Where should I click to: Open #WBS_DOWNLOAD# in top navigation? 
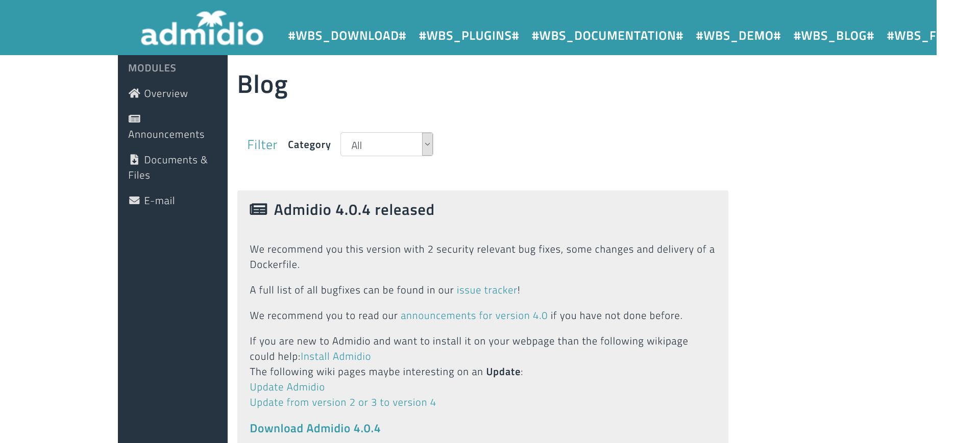(347, 36)
